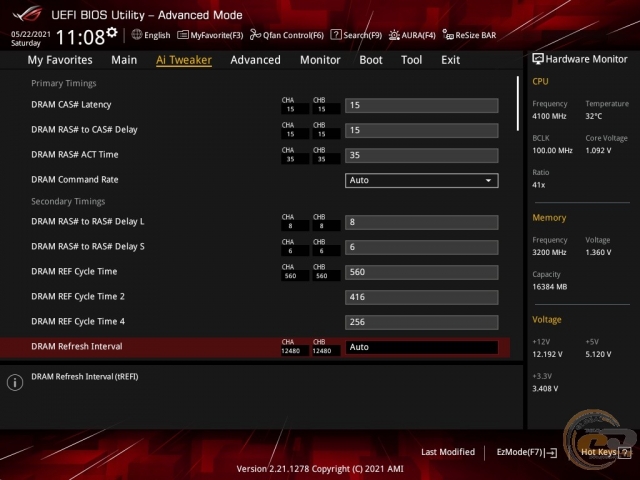
Task: Change language via English label
Action: point(157,35)
